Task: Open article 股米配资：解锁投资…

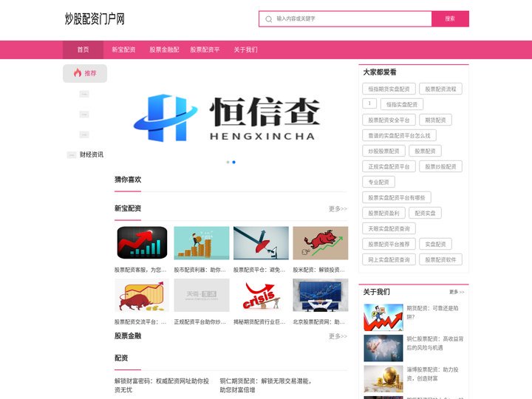Action: (x=319, y=270)
